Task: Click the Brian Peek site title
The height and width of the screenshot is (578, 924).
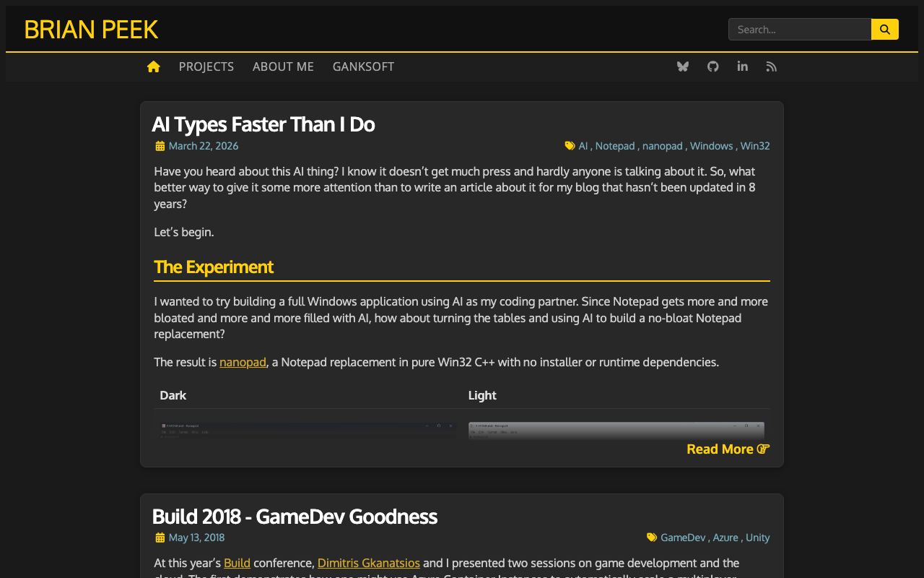Action: (x=91, y=30)
